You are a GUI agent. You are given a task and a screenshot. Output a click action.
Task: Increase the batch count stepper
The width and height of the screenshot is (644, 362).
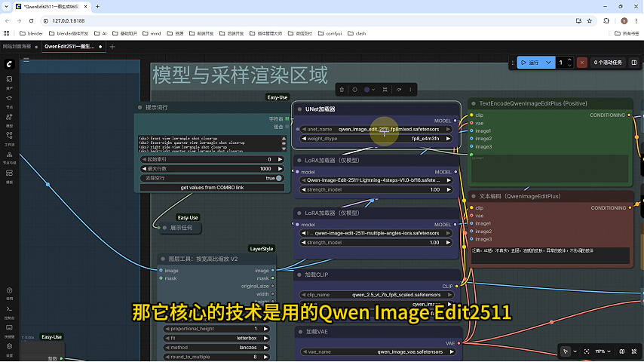pyautogui.click(x=569, y=60)
